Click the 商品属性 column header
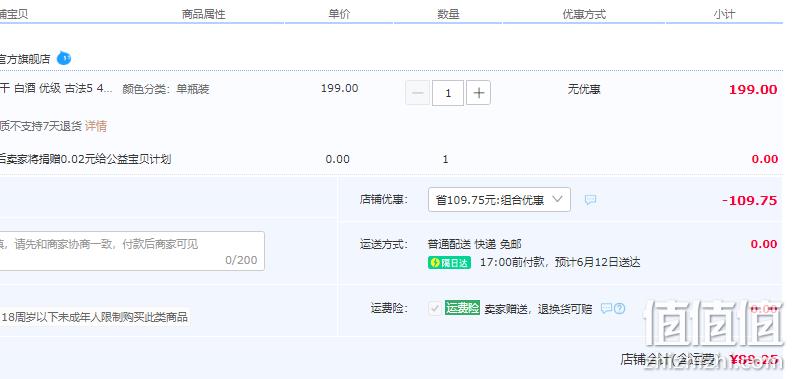The image size is (793, 379). tap(203, 14)
